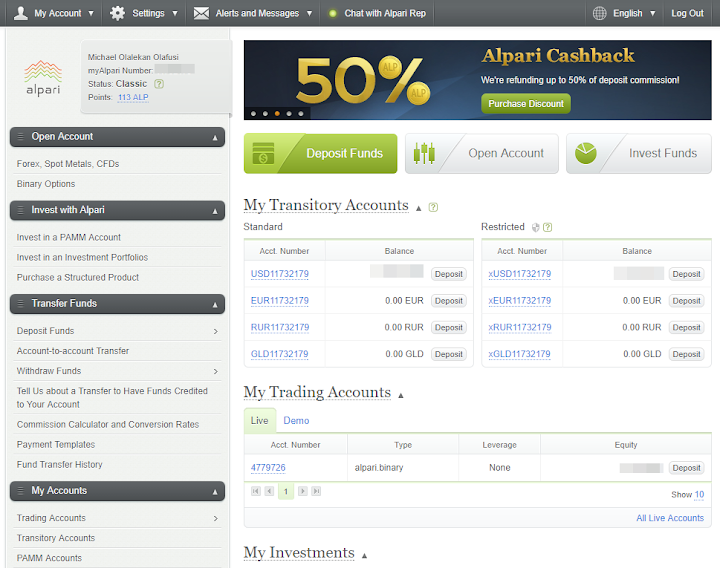Click the Alpari logo
Viewport: 720px width, 568px height.
point(43,77)
